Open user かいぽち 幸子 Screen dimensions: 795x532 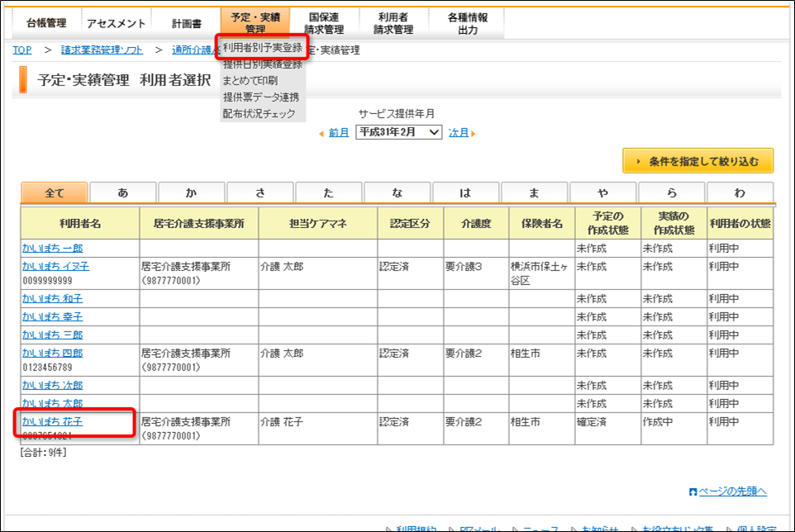point(53,316)
